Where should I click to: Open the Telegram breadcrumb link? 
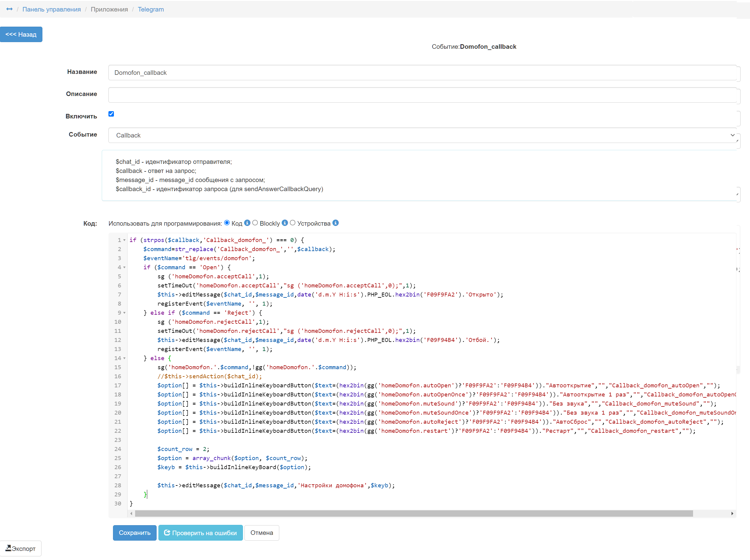(151, 9)
